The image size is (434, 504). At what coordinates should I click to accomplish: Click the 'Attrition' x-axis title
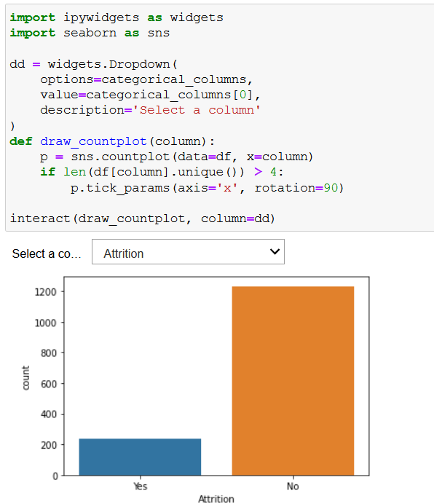216,499
